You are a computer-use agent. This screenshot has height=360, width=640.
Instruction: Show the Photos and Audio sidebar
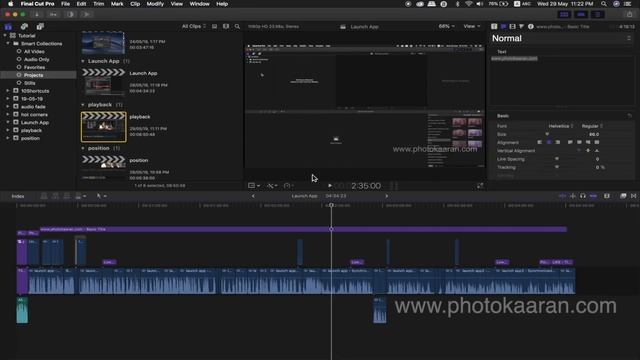tap(24, 27)
